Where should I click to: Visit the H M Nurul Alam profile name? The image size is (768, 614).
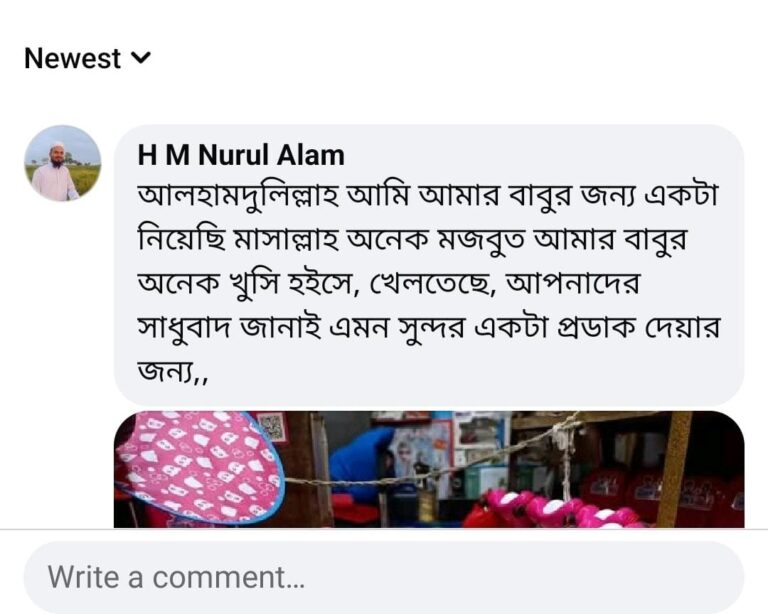pyautogui.click(x=241, y=155)
